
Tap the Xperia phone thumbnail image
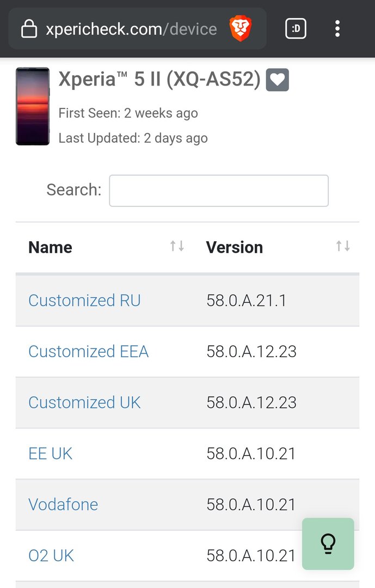33,106
